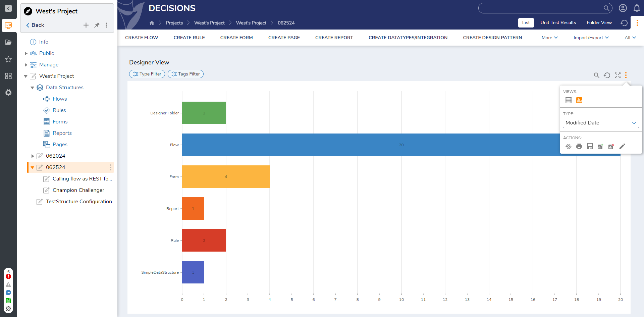Click CREATE FLOW menu item
This screenshot has width=644, height=317.
click(142, 38)
